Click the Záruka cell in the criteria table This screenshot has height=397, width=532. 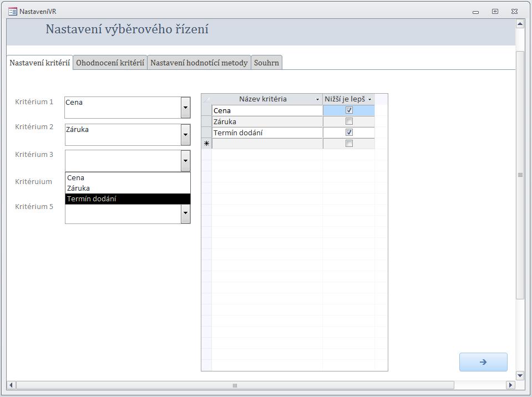[267, 122]
